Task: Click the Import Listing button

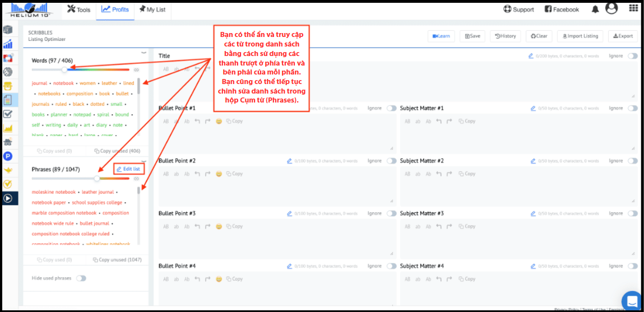Action: (580, 36)
